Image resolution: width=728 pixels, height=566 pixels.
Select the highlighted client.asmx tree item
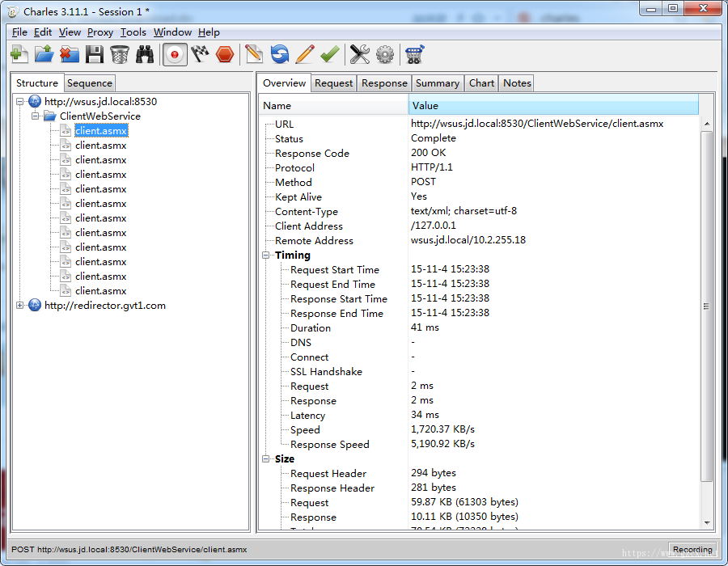point(101,131)
